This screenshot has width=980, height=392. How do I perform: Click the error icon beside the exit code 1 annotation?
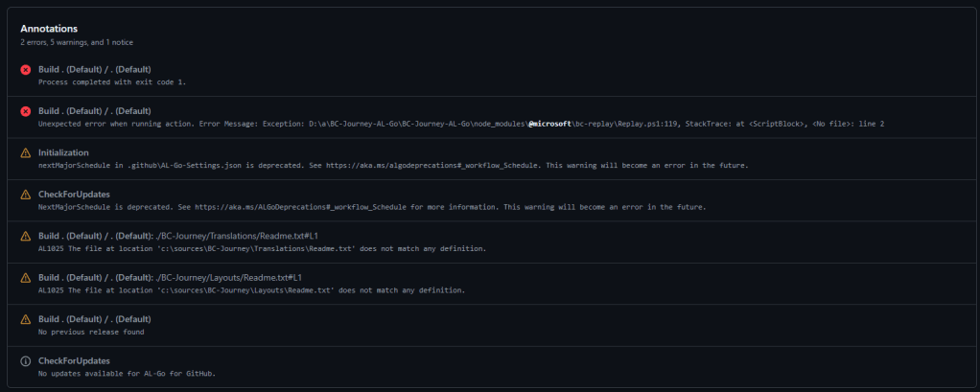point(25,70)
